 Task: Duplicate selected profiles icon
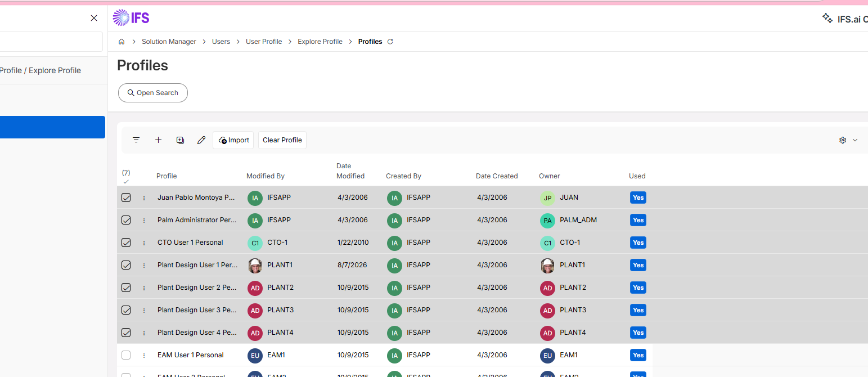click(180, 140)
